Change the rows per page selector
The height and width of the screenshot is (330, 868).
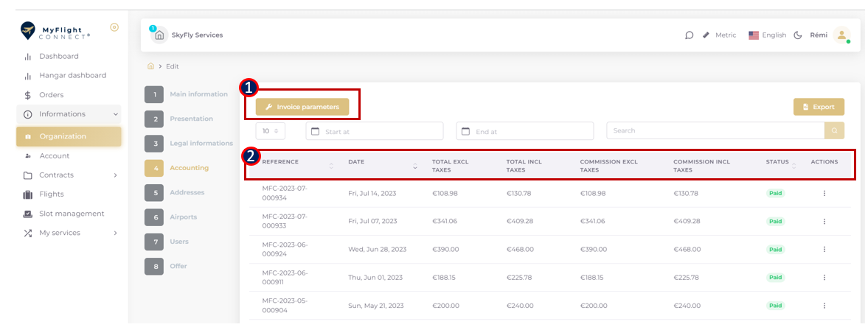(270, 131)
